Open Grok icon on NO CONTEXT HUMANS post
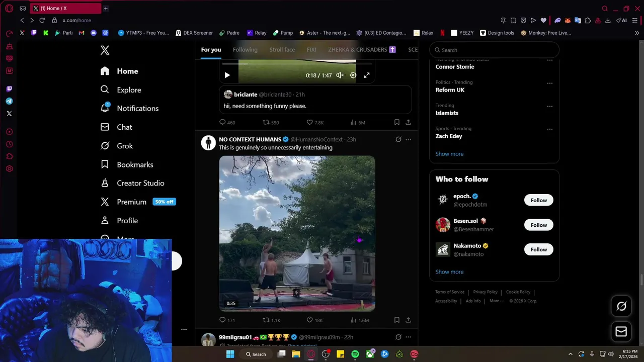The width and height of the screenshot is (644, 362). pyautogui.click(x=398, y=139)
